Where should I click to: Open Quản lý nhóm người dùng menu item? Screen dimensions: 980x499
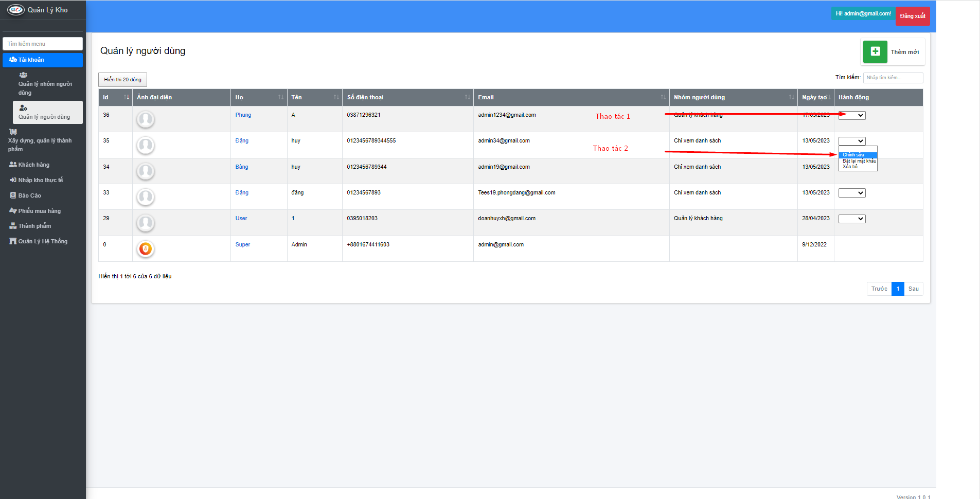click(x=47, y=84)
